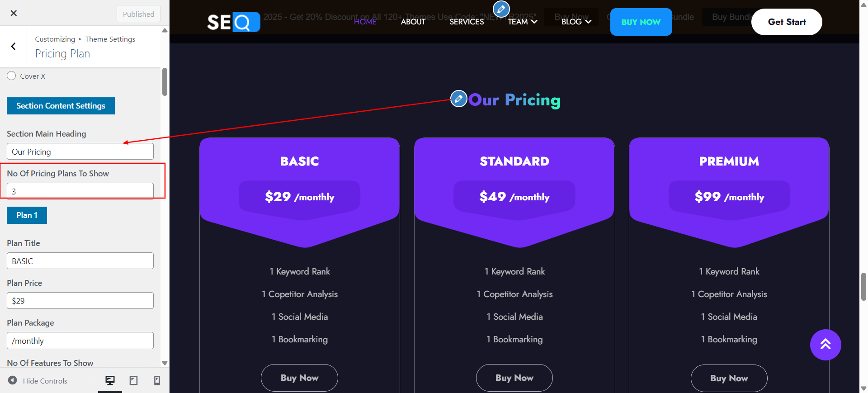The width and height of the screenshot is (868, 393).
Task: Switch to desktop preview device icon
Action: (x=110, y=380)
